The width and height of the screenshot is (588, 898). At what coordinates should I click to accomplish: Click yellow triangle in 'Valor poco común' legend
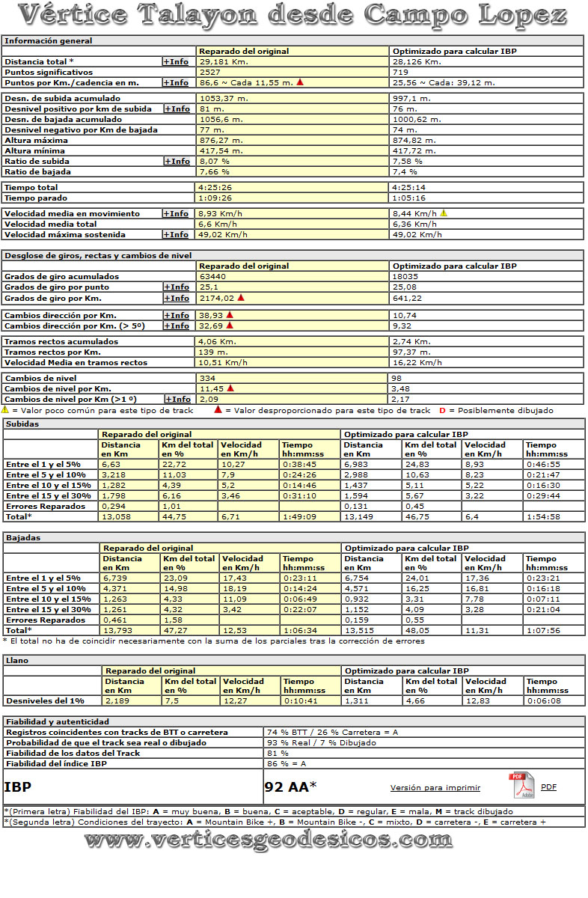(5, 410)
